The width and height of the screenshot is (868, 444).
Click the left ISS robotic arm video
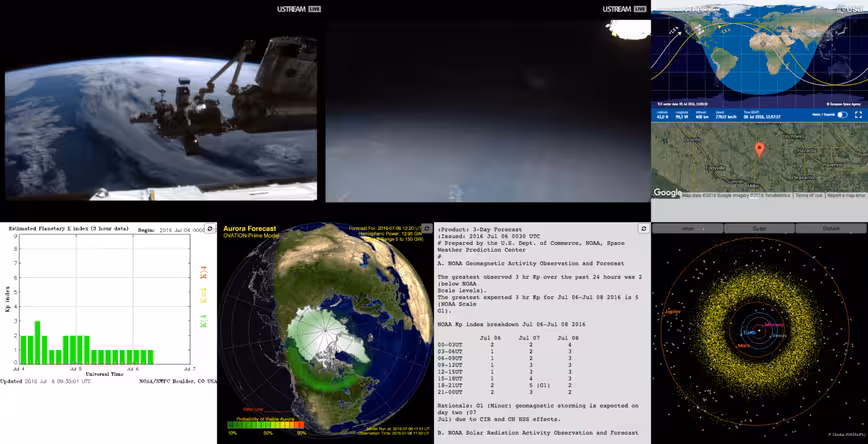tap(161, 111)
